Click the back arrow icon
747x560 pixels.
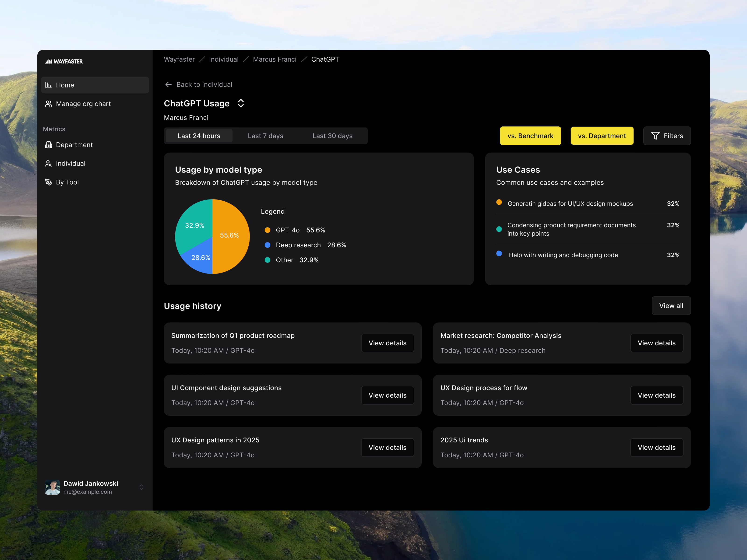point(168,84)
